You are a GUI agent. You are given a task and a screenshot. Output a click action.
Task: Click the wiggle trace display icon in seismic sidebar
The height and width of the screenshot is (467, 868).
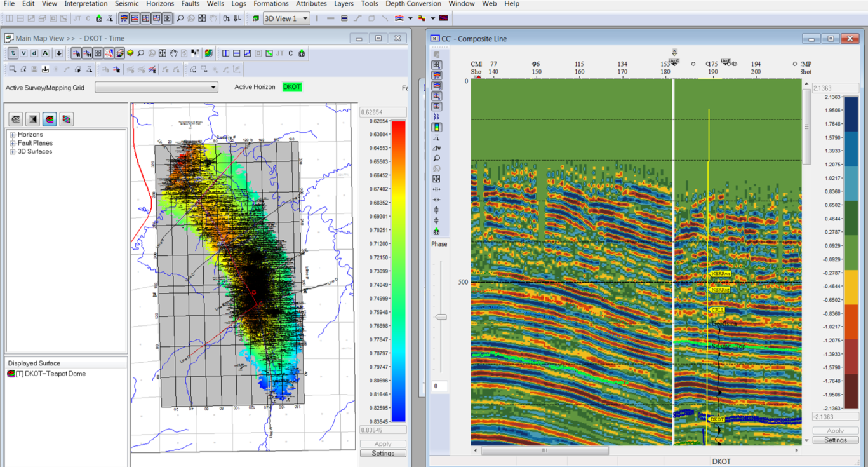pyautogui.click(x=437, y=117)
